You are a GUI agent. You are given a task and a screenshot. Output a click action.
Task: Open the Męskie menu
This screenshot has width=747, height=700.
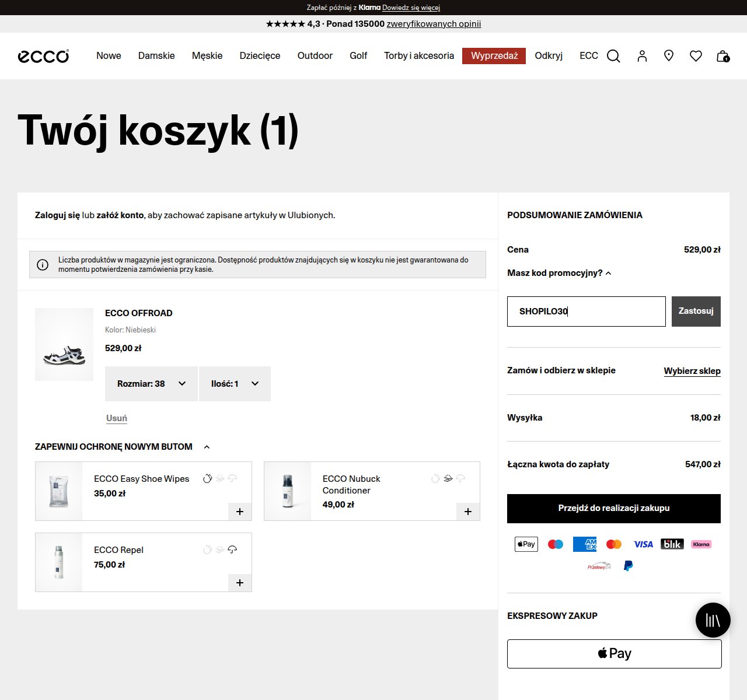click(x=207, y=56)
